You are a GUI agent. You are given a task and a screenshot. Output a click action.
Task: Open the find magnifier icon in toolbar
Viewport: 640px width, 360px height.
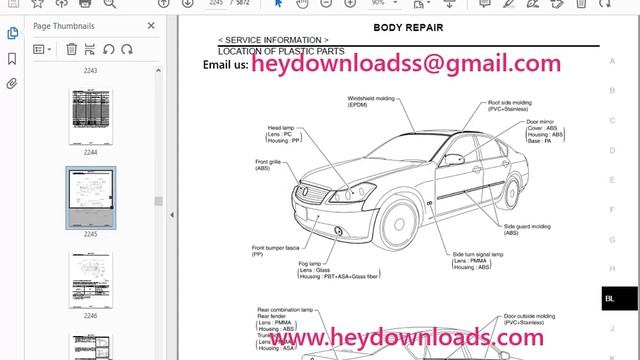click(109, 4)
